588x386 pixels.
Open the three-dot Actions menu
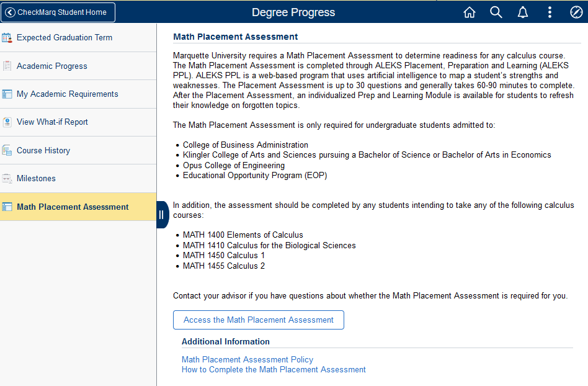(550, 12)
